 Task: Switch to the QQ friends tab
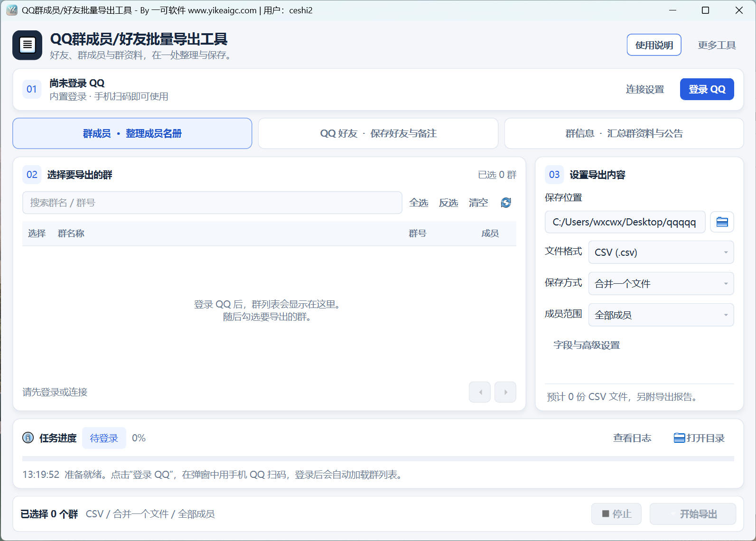[x=378, y=133]
